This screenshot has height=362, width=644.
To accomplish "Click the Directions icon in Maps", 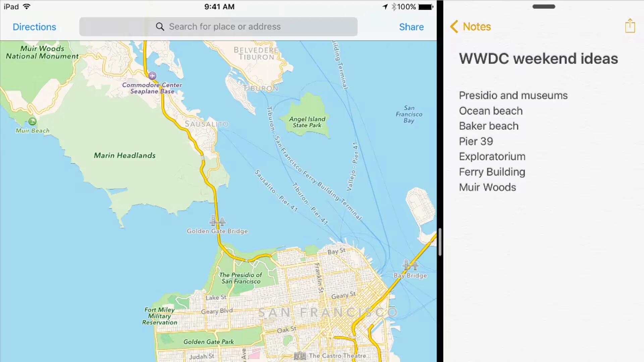I will point(35,26).
